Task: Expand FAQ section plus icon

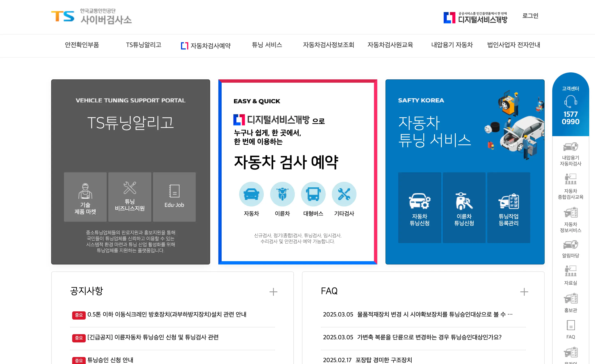Action: click(524, 292)
